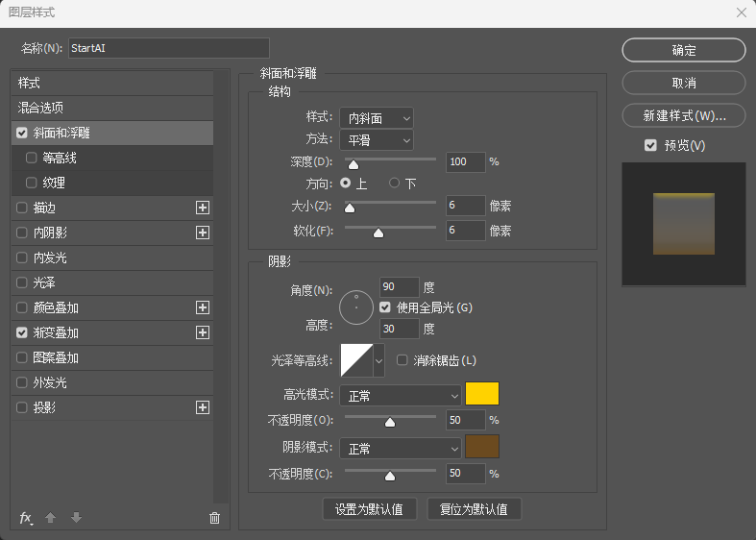Open the 高光模式 blend mode dropdown
756x540 pixels.
point(401,396)
